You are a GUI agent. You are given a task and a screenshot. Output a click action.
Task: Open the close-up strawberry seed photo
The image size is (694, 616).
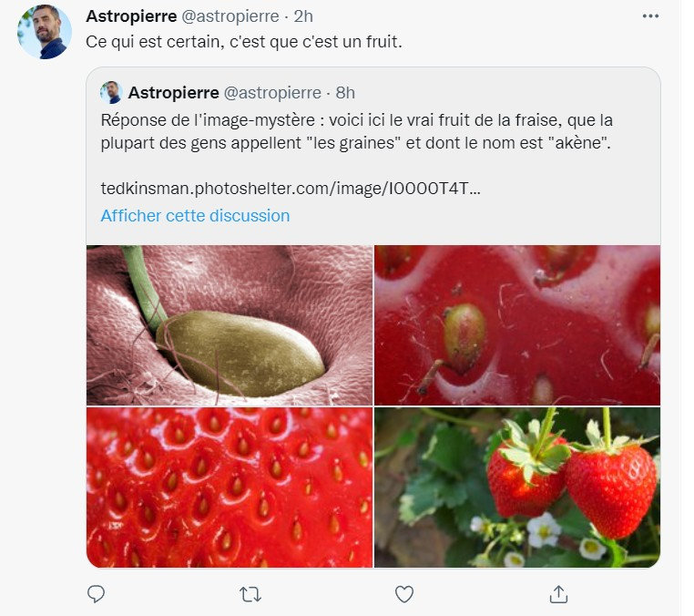tap(517, 325)
